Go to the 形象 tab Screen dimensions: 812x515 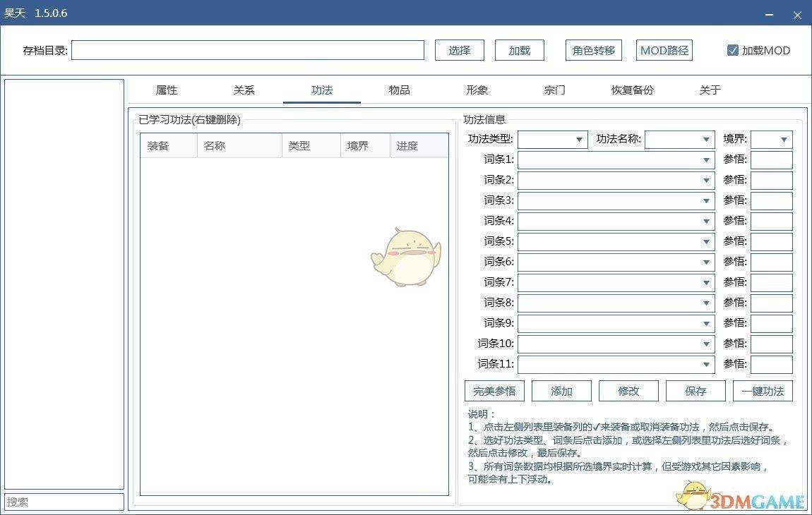click(477, 90)
